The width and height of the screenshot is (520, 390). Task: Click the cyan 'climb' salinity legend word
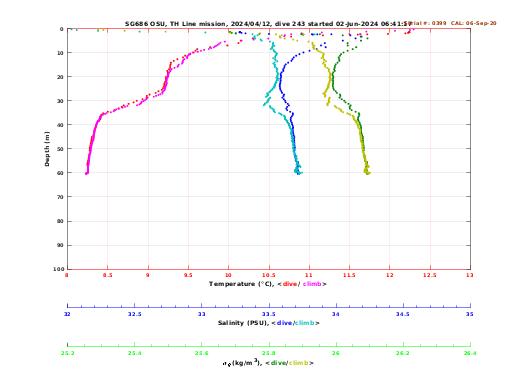(x=305, y=323)
